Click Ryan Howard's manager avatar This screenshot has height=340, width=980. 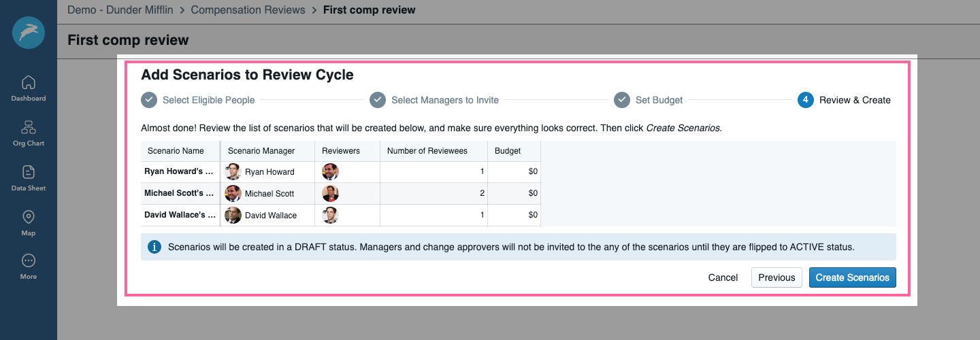click(233, 172)
